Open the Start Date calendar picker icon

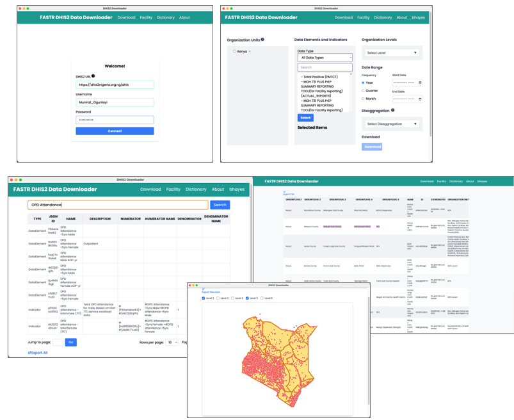click(420, 83)
